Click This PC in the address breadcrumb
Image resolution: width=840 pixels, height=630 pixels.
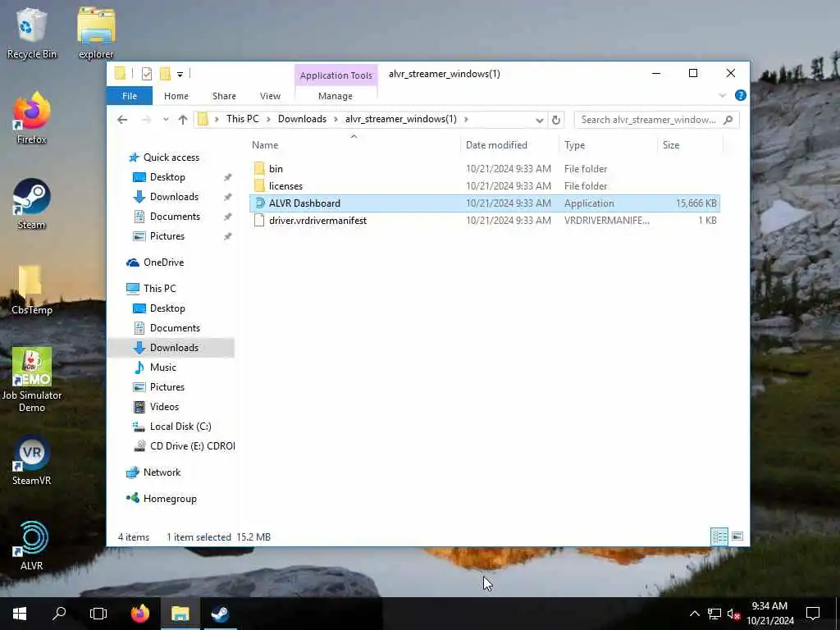click(x=242, y=119)
